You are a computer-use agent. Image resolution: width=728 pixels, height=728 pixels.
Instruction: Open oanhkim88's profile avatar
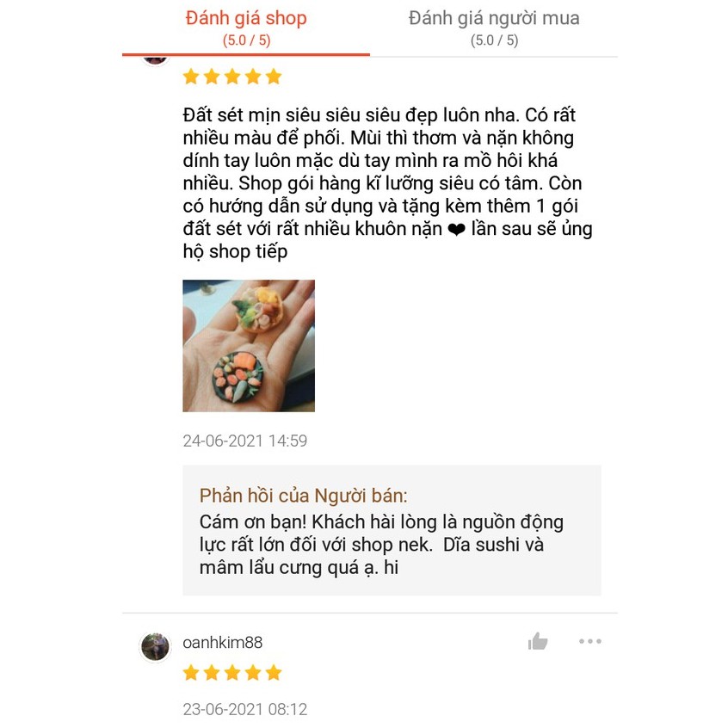pos(156,646)
